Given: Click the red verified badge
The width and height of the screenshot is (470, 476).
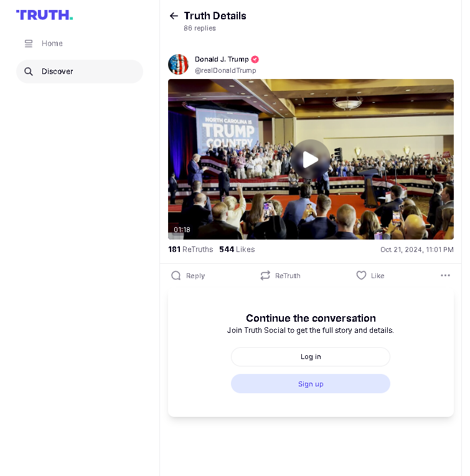Looking at the screenshot, I should (255, 59).
